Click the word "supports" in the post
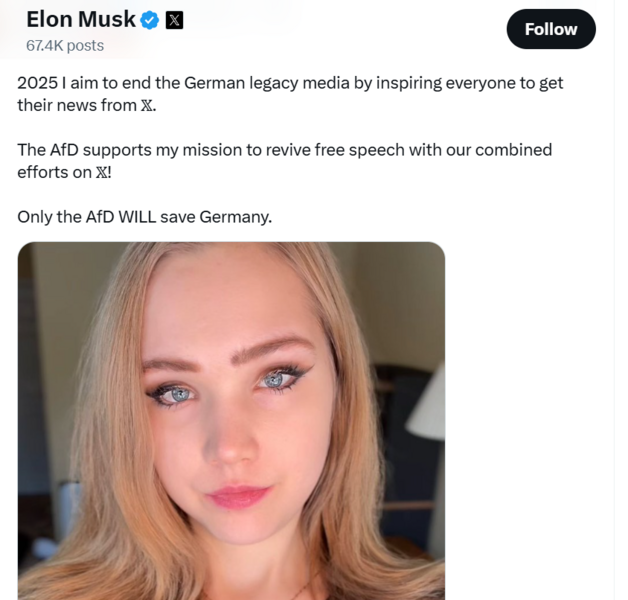 (119, 150)
